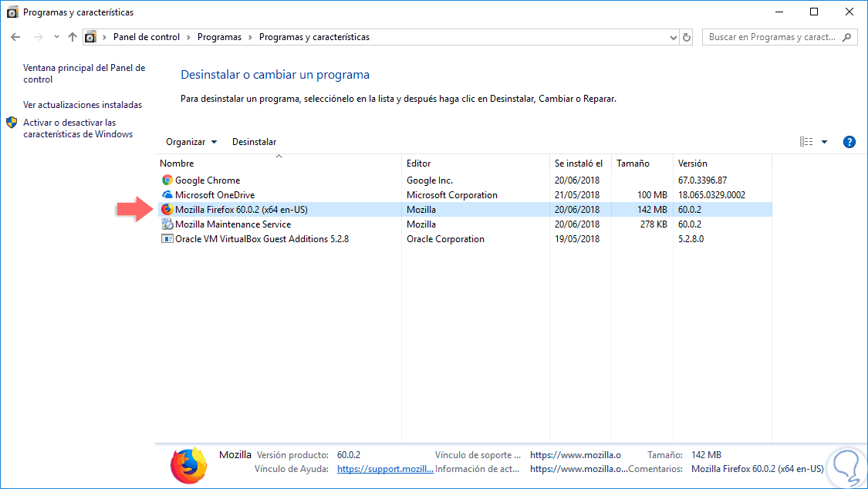The width and height of the screenshot is (868, 489).
Task: Expand the view options dropdown arrow
Action: pyautogui.click(x=824, y=142)
